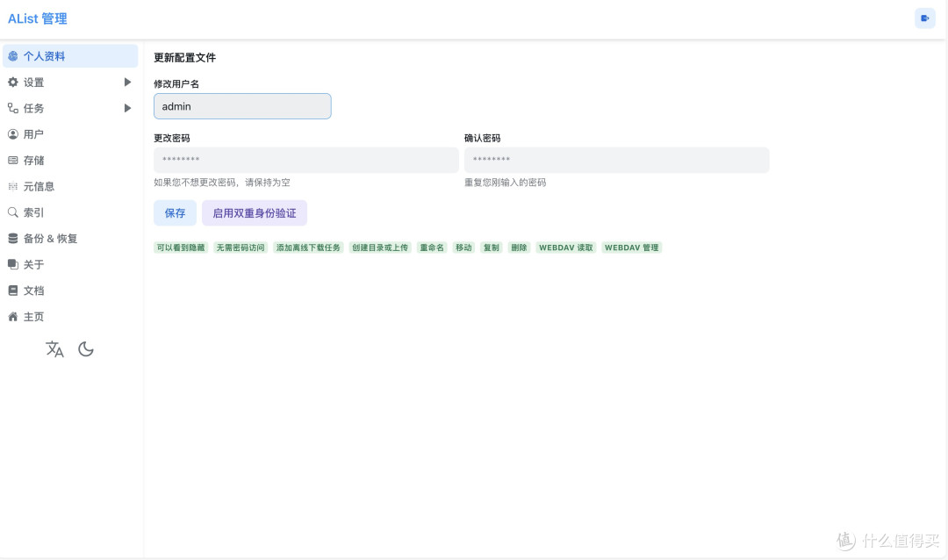Open 备份 & 恢复 page
This screenshot has height=560, width=948.
(70, 238)
